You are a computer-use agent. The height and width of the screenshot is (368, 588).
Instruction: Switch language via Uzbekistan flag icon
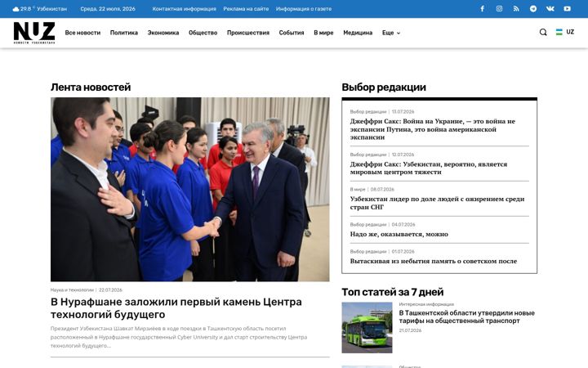[x=559, y=32]
